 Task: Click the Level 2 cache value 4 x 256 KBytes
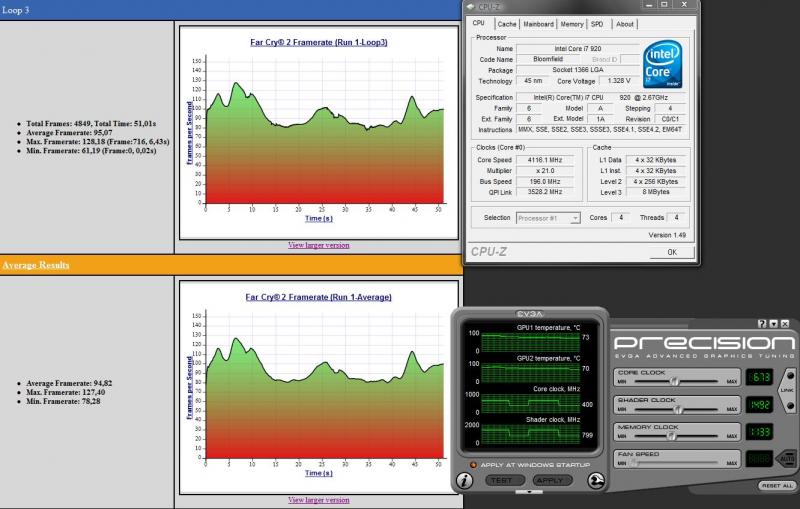[x=656, y=182]
